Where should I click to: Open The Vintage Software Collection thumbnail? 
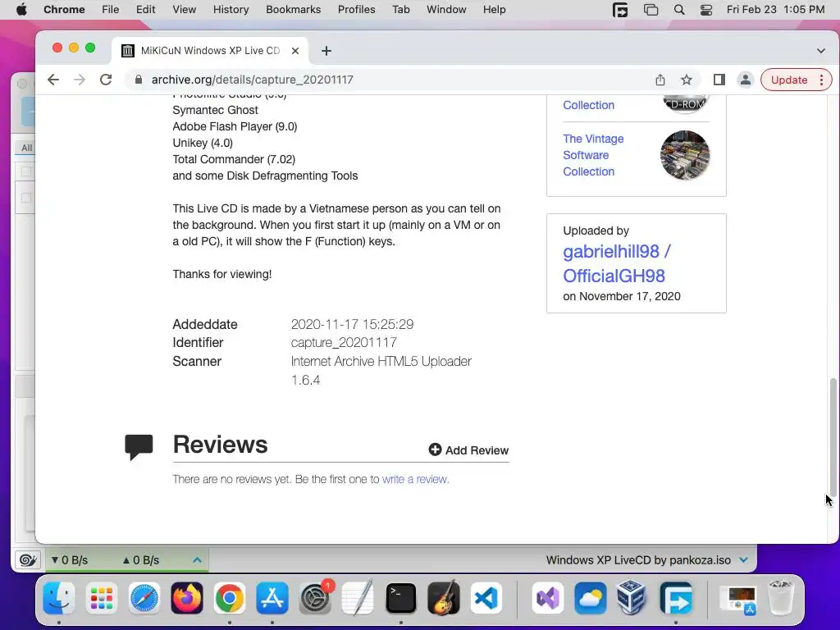point(685,155)
